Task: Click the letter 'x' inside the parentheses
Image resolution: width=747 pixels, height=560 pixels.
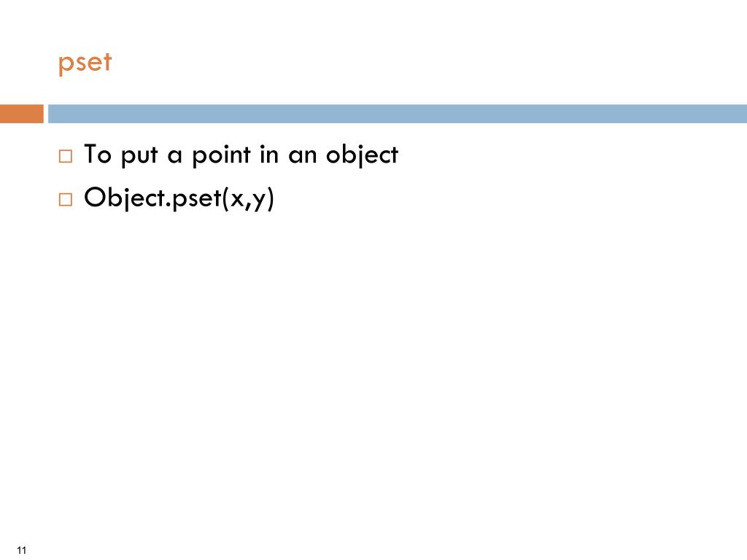Action: coord(237,200)
